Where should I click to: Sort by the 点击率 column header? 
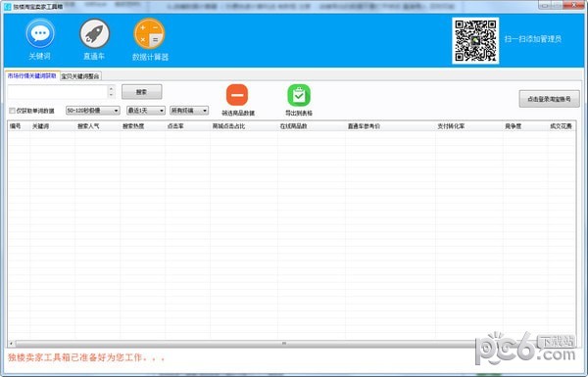pyautogui.click(x=187, y=126)
